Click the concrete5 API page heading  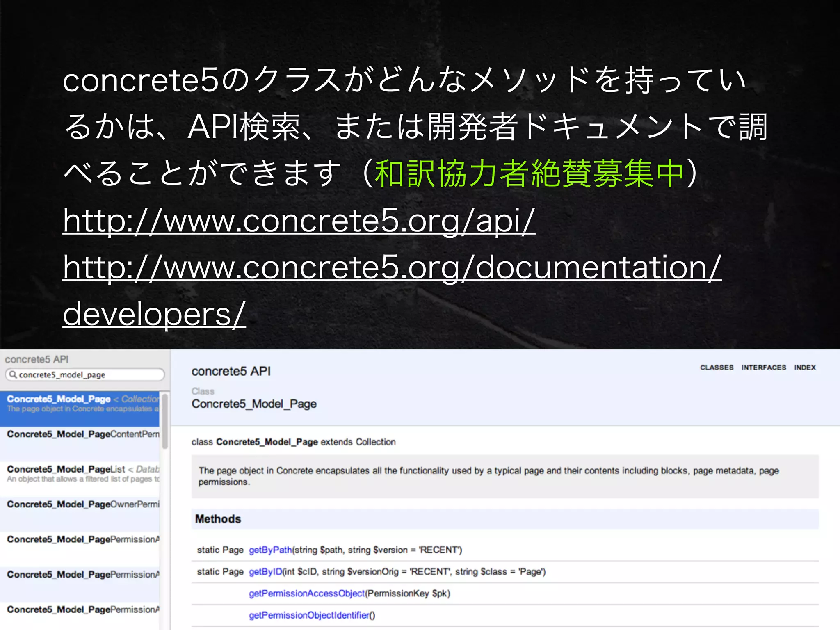click(x=231, y=371)
